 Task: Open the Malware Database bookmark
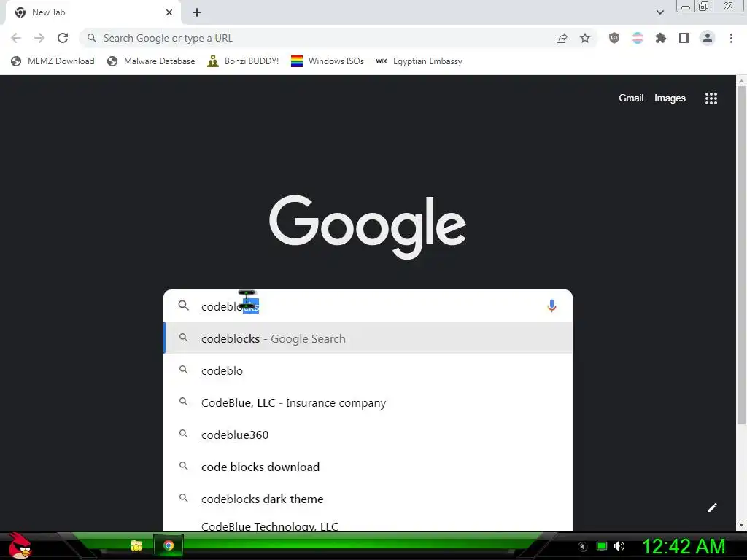click(x=152, y=61)
